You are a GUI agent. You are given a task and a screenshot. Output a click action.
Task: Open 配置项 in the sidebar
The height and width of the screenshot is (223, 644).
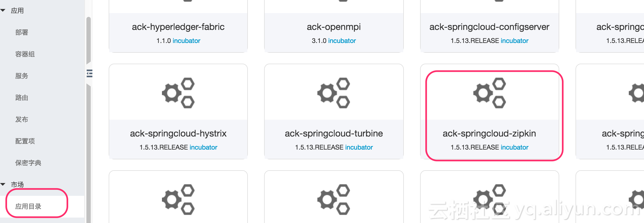[x=25, y=141]
